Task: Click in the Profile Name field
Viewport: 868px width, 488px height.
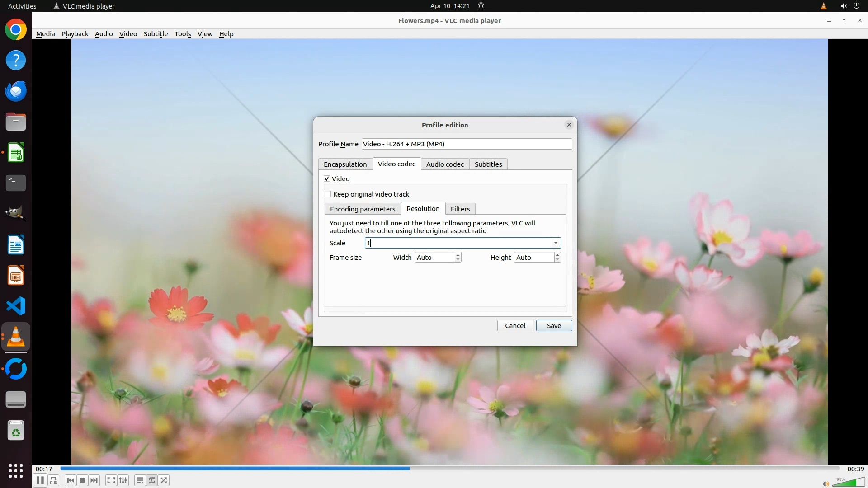Action: [466, 144]
